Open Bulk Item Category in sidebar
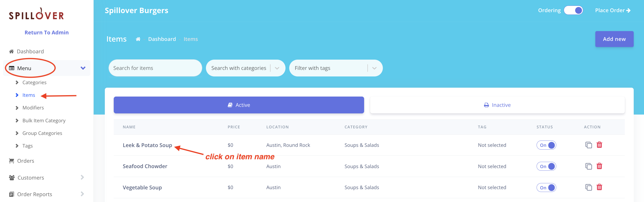Screen dimensions: 644x202 (44, 120)
